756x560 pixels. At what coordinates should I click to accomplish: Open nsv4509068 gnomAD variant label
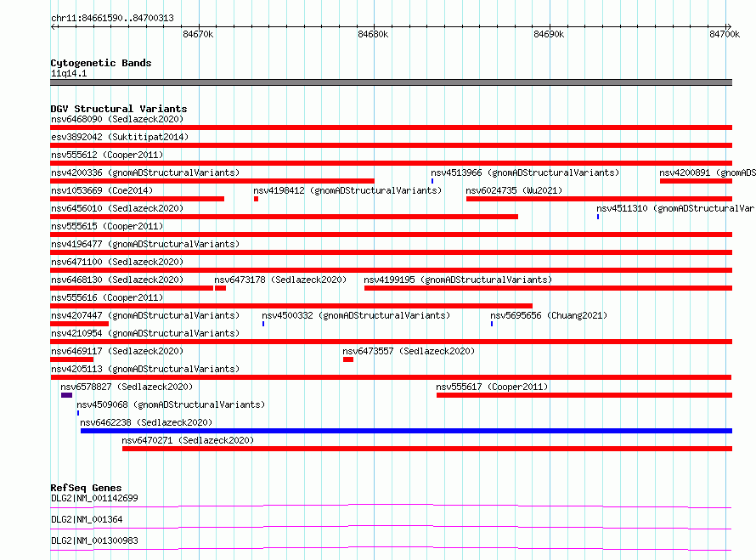click(x=171, y=404)
